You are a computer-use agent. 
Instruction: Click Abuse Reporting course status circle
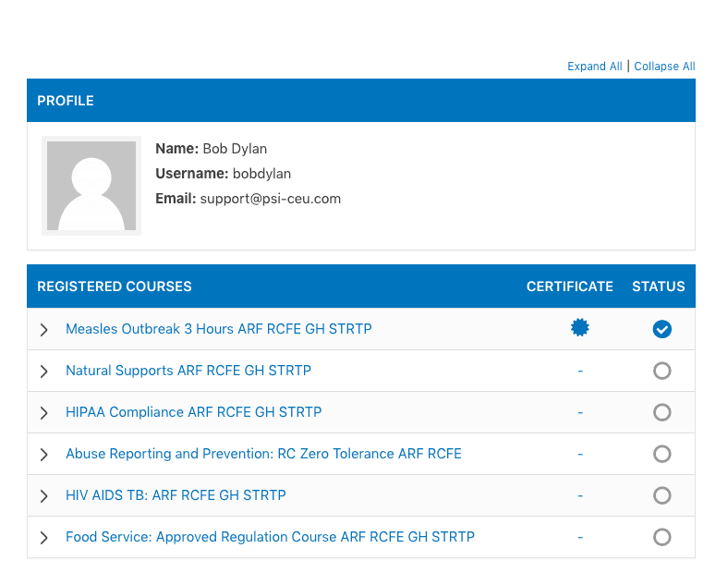click(661, 454)
